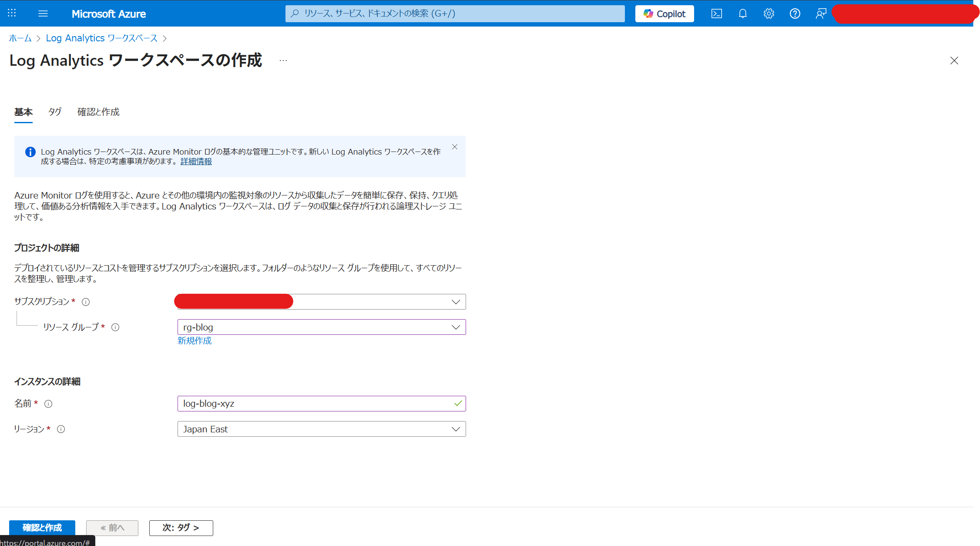The image size is (980, 546).
Task: Click the 新規作成 link below resource group
Action: (x=194, y=340)
